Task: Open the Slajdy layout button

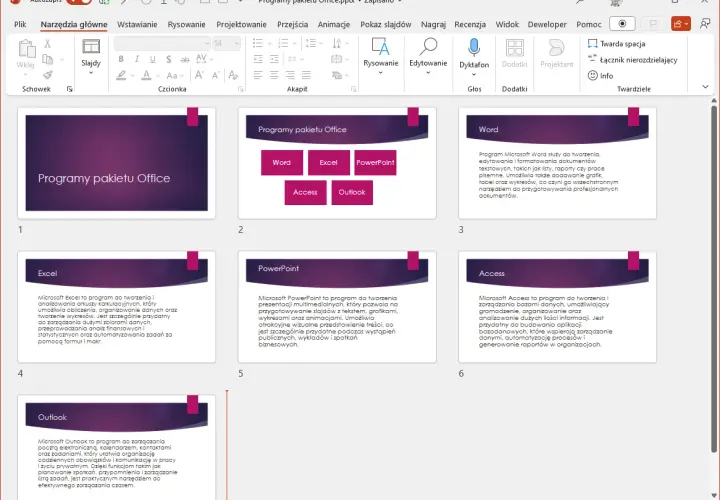Action: pyautogui.click(x=91, y=56)
